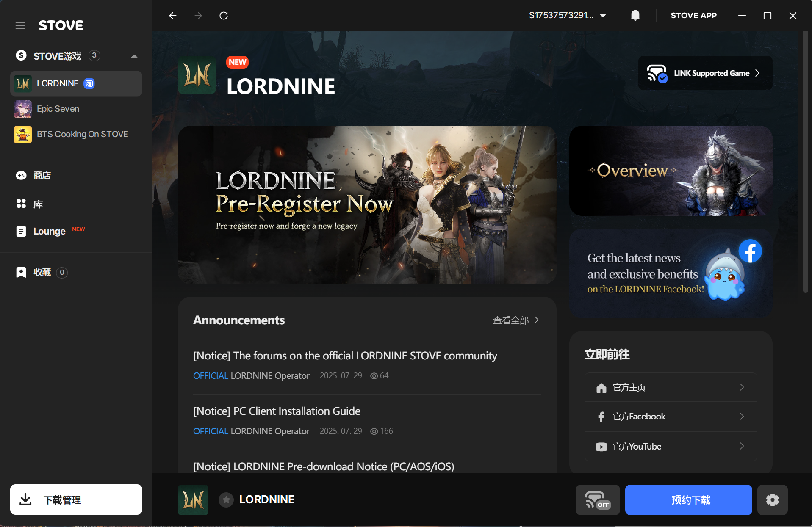Click the download arrow icon in 下载管理
The width and height of the screenshot is (812, 527).
(26, 499)
